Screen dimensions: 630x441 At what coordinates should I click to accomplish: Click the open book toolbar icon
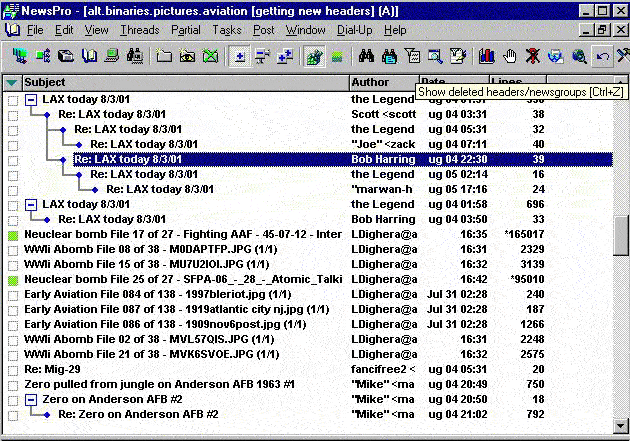[x=90, y=56]
